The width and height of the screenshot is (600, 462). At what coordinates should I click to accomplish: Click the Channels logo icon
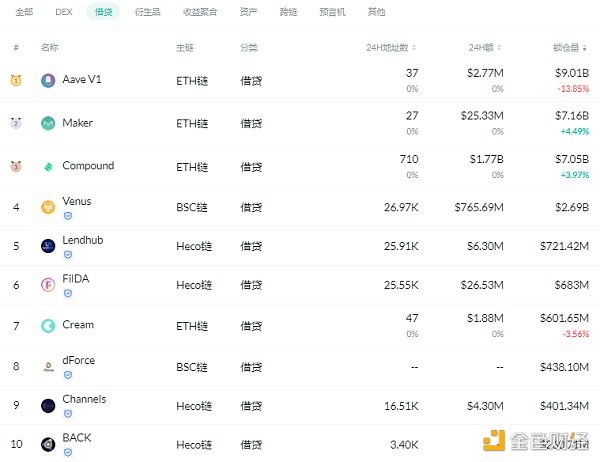[48, 406]
